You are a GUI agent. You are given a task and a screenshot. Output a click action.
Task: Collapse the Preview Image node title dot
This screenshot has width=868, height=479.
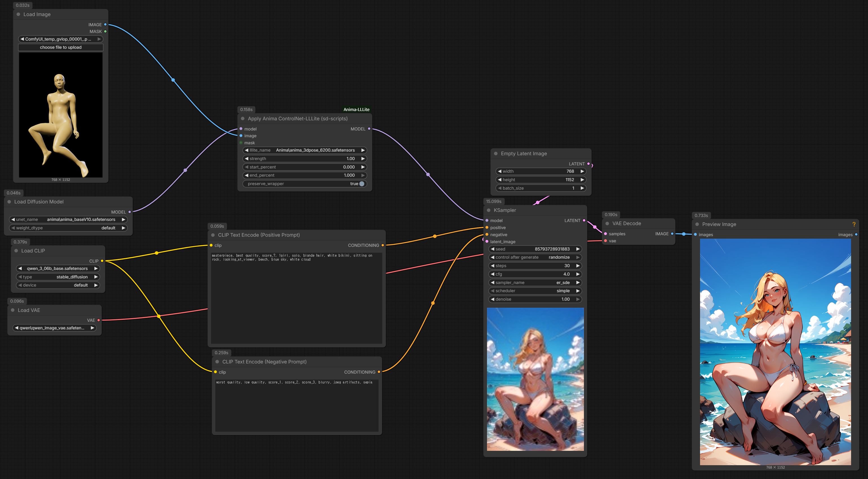697,224
